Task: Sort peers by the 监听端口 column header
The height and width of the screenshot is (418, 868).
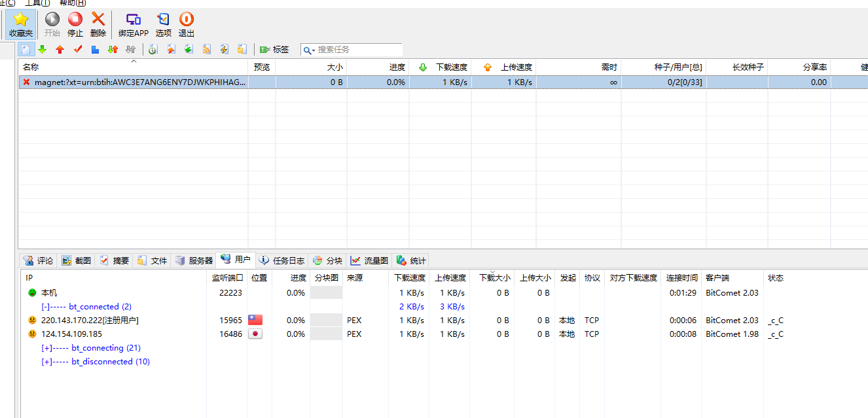Action: click(227, 278)
